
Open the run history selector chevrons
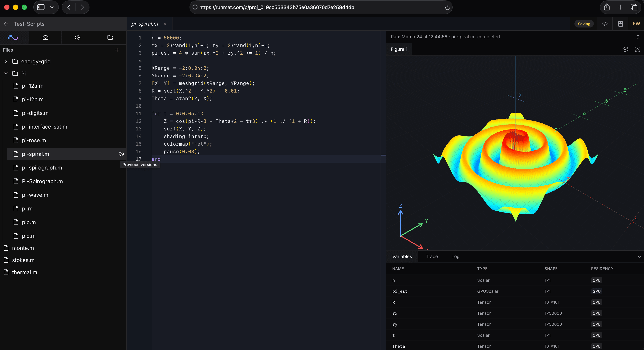[638, 37]
